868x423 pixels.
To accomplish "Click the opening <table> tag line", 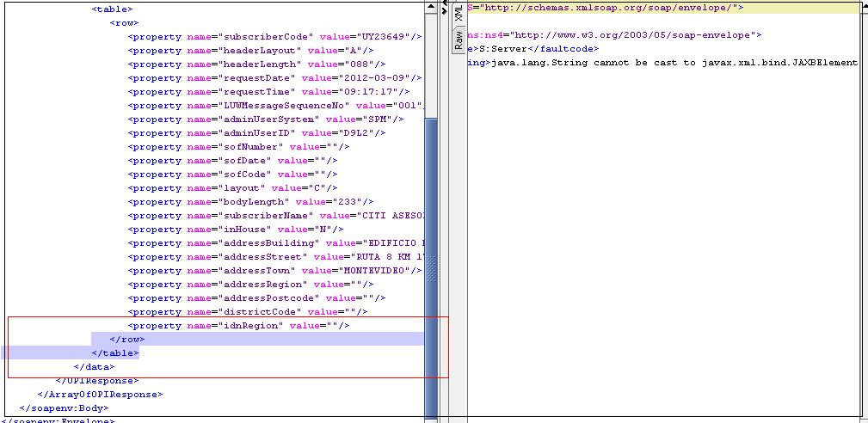I will point(113,9).
